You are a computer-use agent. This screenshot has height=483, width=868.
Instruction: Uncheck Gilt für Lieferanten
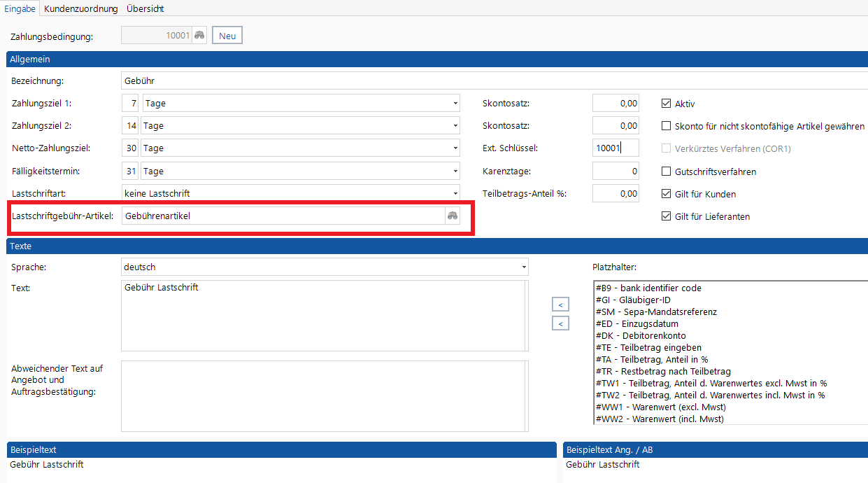coord(666,216)
